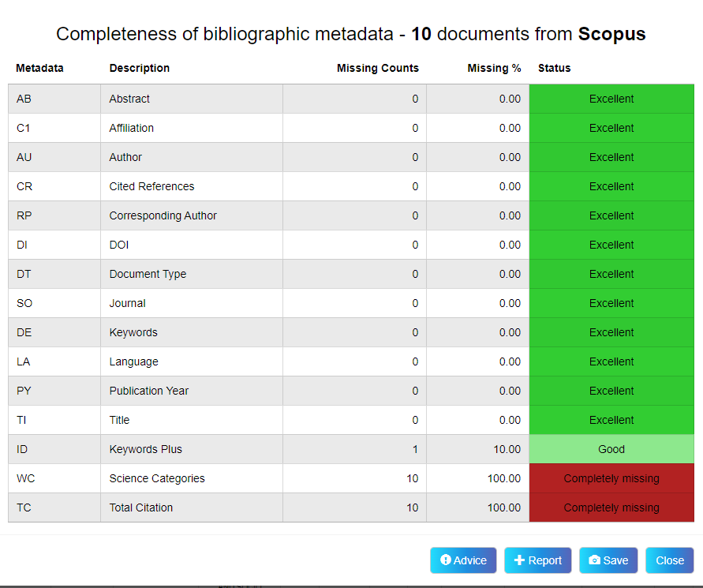Click the Save button with camera icon
The image size is (703, 588).
point(608,560)
